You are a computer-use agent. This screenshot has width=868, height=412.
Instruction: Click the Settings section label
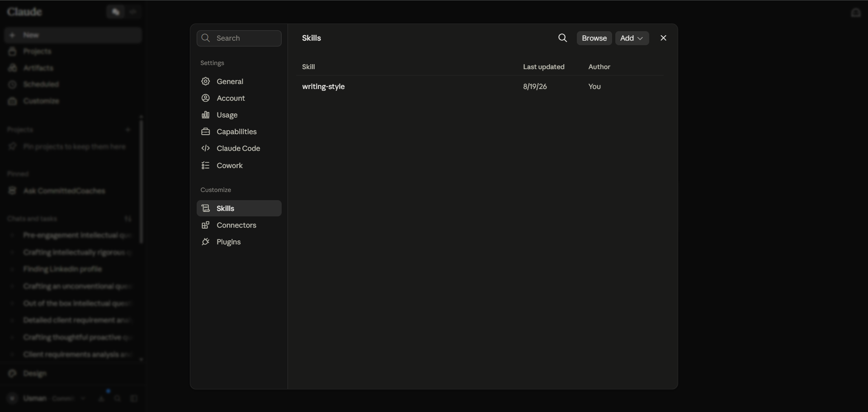[x=212, y=63]
